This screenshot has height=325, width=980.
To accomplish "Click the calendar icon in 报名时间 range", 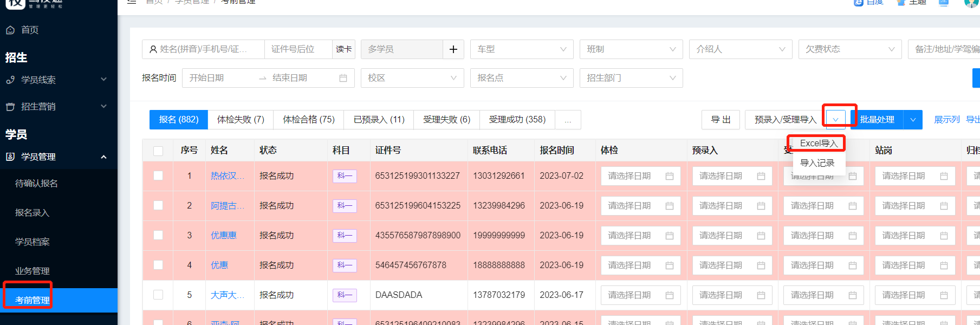I will pyautogui.click(x=343, y=78).
